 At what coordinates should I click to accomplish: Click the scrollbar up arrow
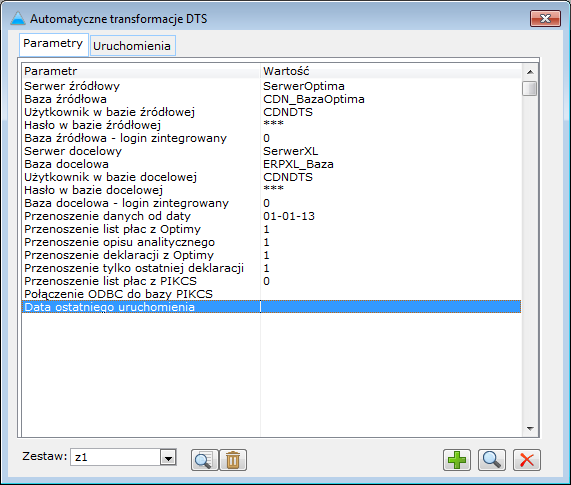[530, 72]
